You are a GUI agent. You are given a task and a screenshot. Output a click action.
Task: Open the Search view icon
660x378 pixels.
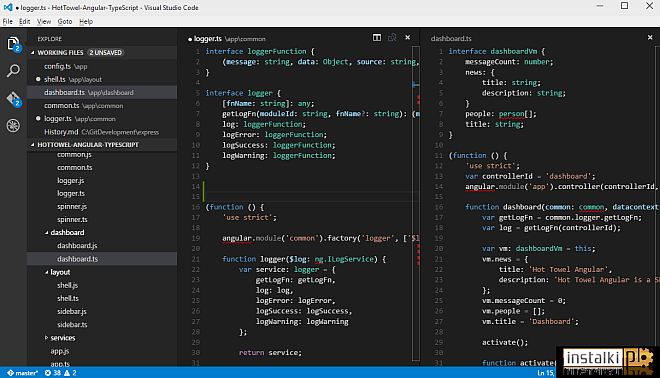13,71
